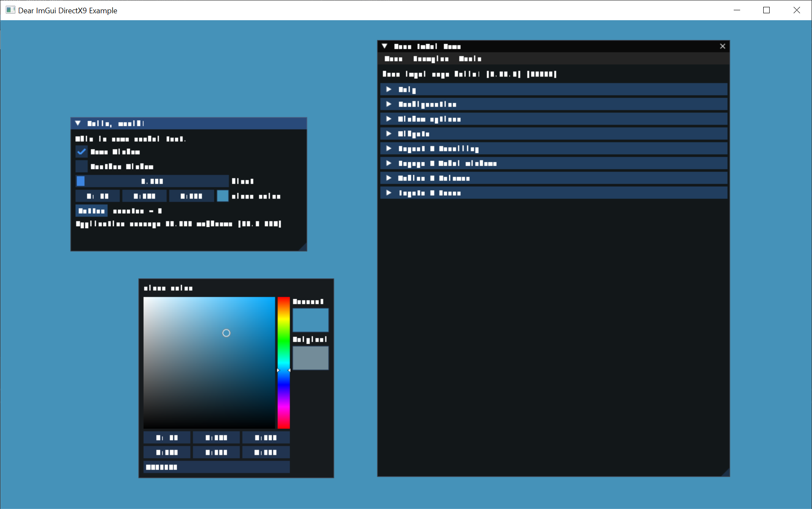This screenshot has width=812, height=509.
Task: Click the Button next to the counter text
Action: (92, 211)
